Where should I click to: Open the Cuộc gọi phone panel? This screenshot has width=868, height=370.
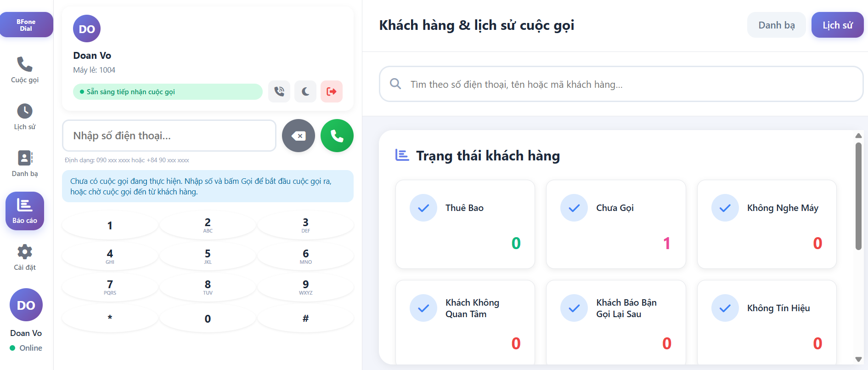[24, 69]
